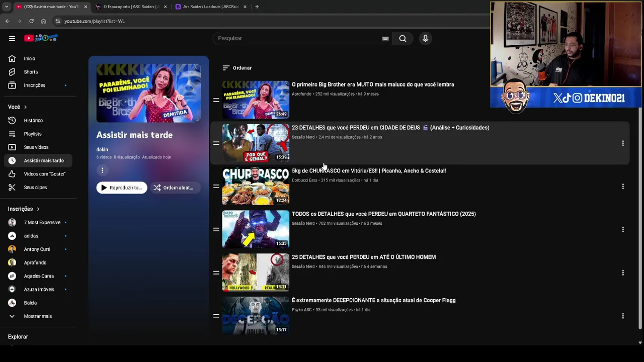Open the on-screen keyboard icon in search
The height and width of the screenshot is (362, 644).
pyautogui.click(x=385, y=38)
